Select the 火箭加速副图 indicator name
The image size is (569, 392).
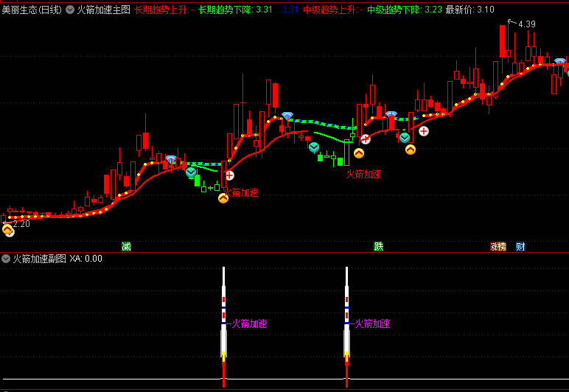coord(40,259)
